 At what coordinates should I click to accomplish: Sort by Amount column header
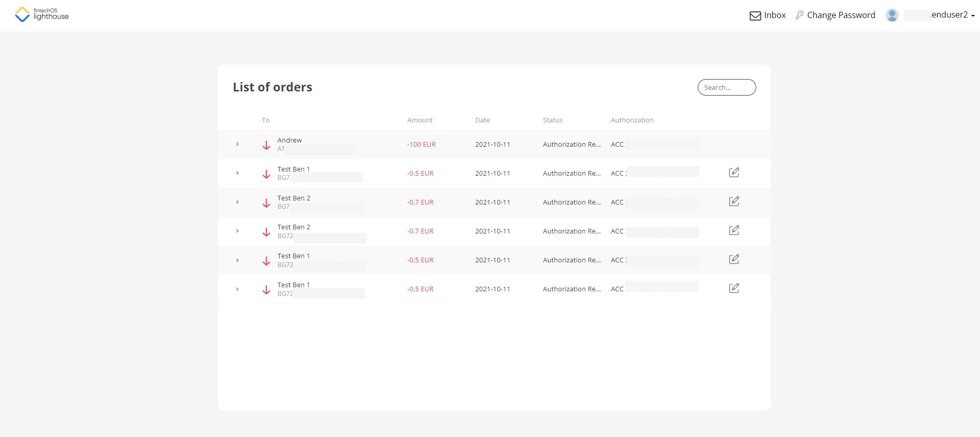click(x=420, y=120)
